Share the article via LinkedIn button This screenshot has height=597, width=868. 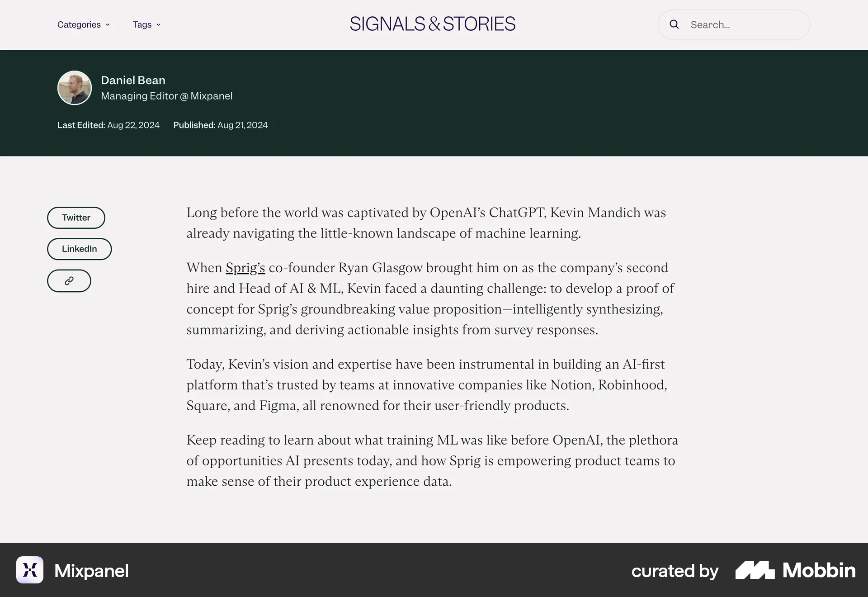pyautogui.click(x=79, y=249)
